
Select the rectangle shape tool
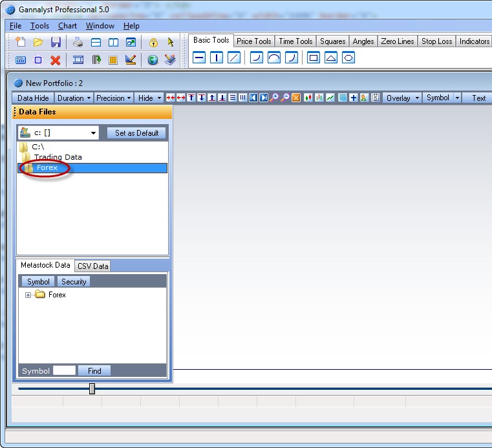(314, 58)
